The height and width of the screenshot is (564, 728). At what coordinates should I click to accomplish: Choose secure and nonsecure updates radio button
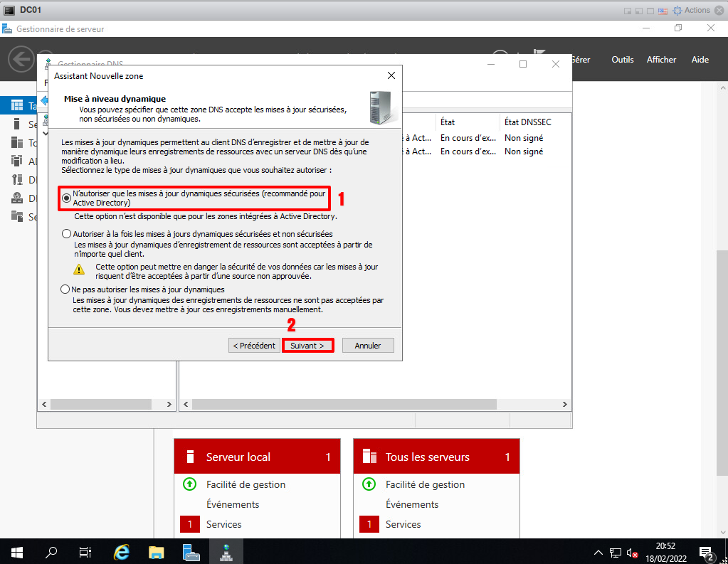coord(67,234)
